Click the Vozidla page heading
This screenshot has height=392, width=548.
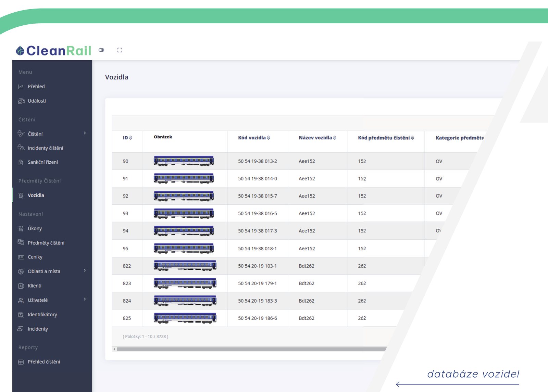(117, 77)
